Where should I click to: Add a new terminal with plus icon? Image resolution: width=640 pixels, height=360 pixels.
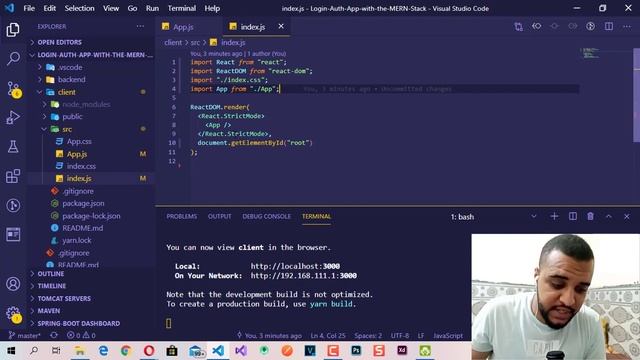click(x=554, y=216)
